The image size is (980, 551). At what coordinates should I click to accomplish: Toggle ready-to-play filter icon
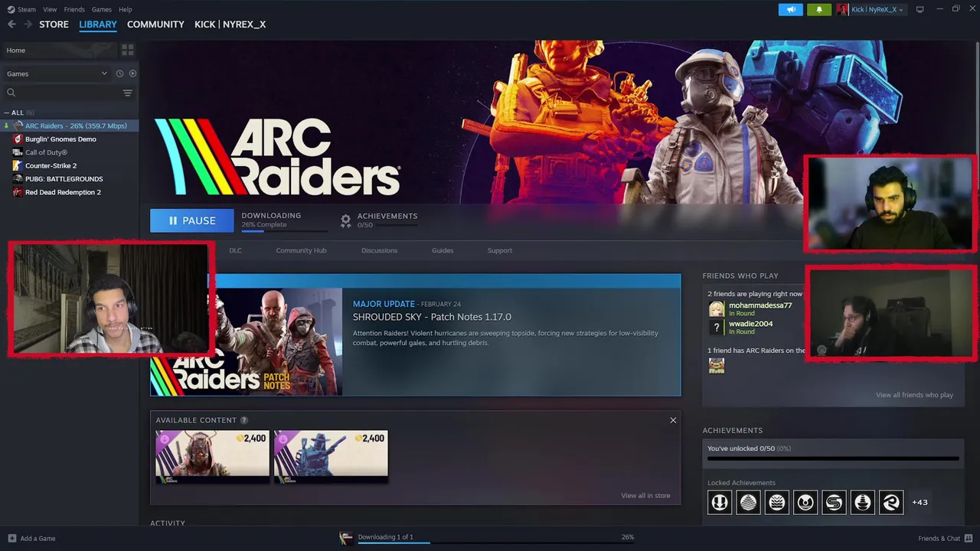point(132,73)
